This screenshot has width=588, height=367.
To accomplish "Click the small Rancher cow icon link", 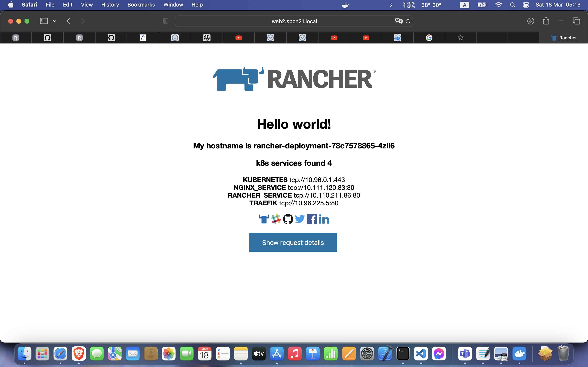I will [x=264, y=219].
